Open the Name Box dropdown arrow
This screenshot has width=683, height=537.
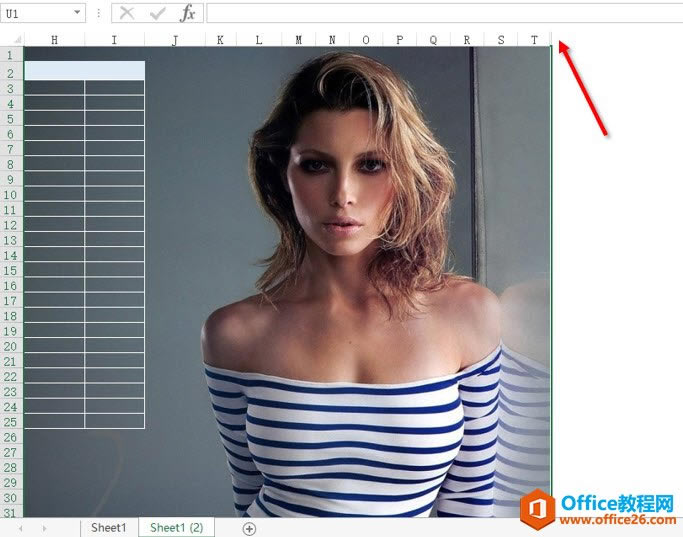[x=77, y=12]
